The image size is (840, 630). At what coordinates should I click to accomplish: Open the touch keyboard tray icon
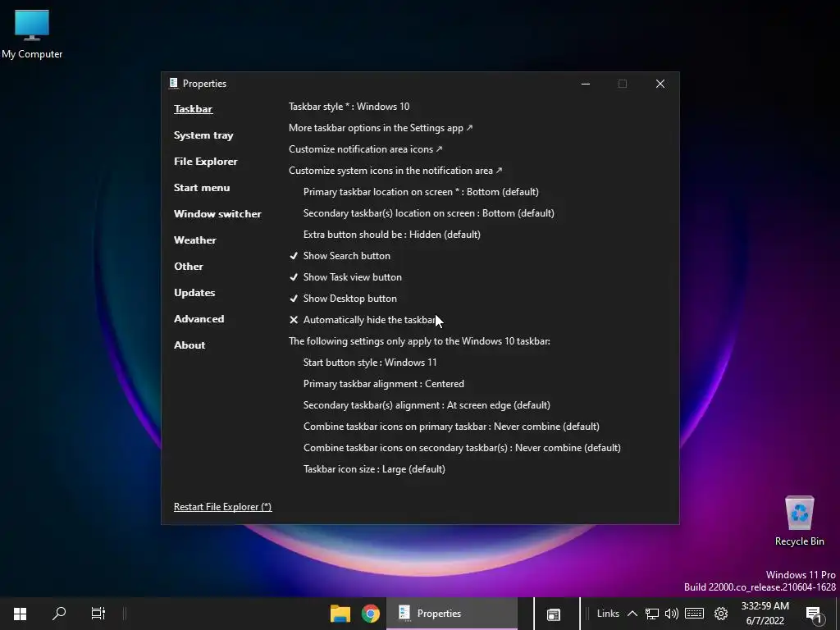click(694, 614)
